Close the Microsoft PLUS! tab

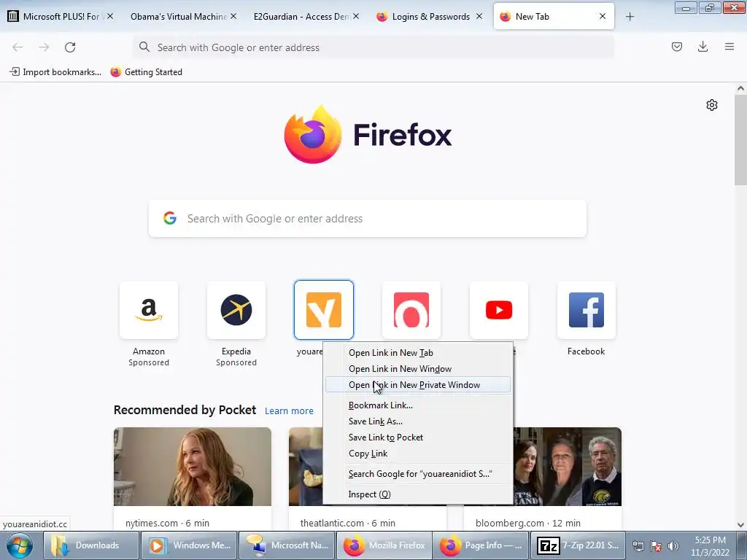point(110,16)
